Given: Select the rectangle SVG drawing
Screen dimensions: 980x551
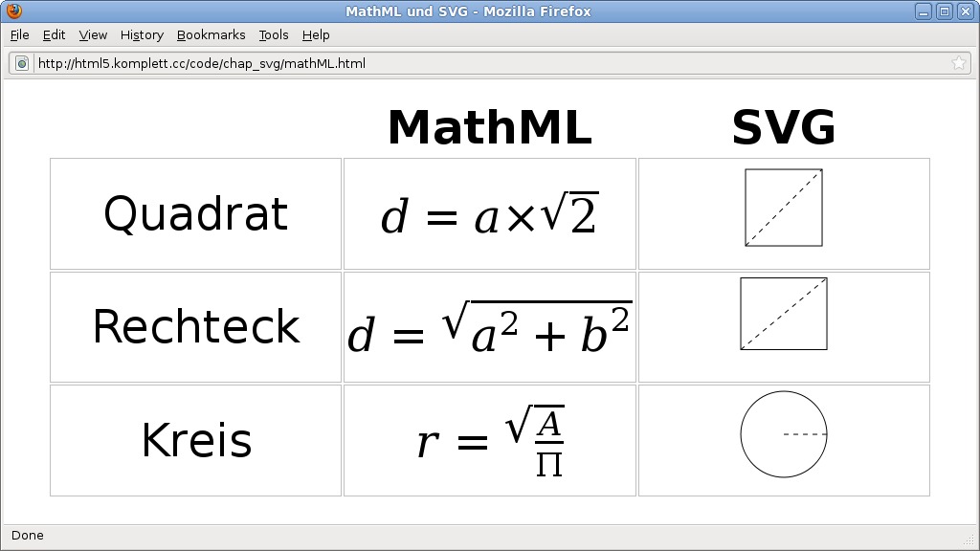Looking at the screenshot, I should [784, 314].
